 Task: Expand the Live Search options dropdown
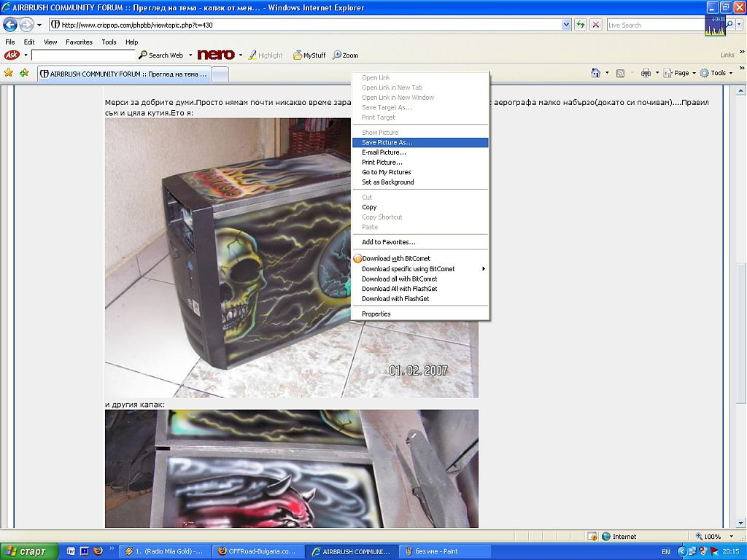[740, 24]
